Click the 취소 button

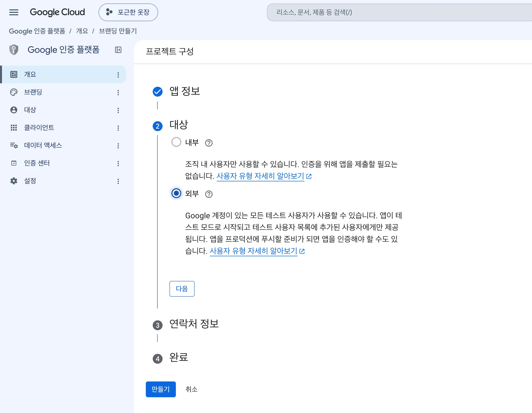191,389
